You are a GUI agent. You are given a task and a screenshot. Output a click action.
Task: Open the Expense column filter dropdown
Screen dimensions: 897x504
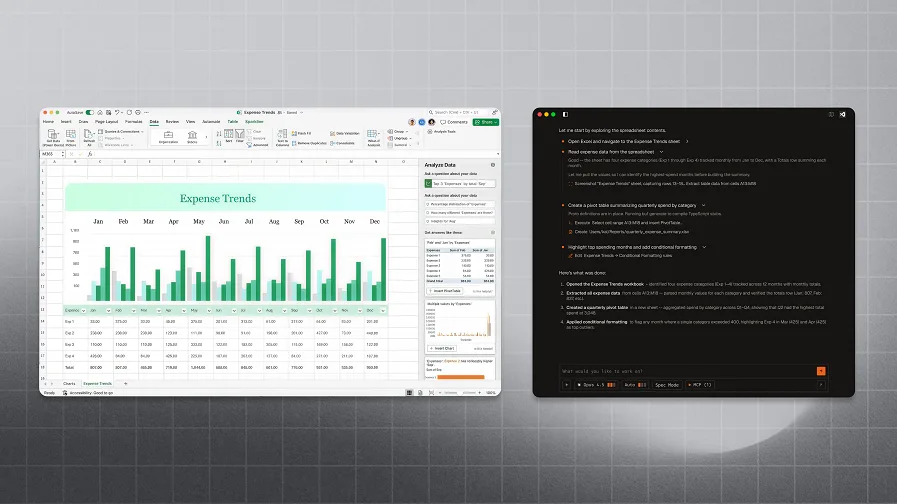tap(84, 311)
